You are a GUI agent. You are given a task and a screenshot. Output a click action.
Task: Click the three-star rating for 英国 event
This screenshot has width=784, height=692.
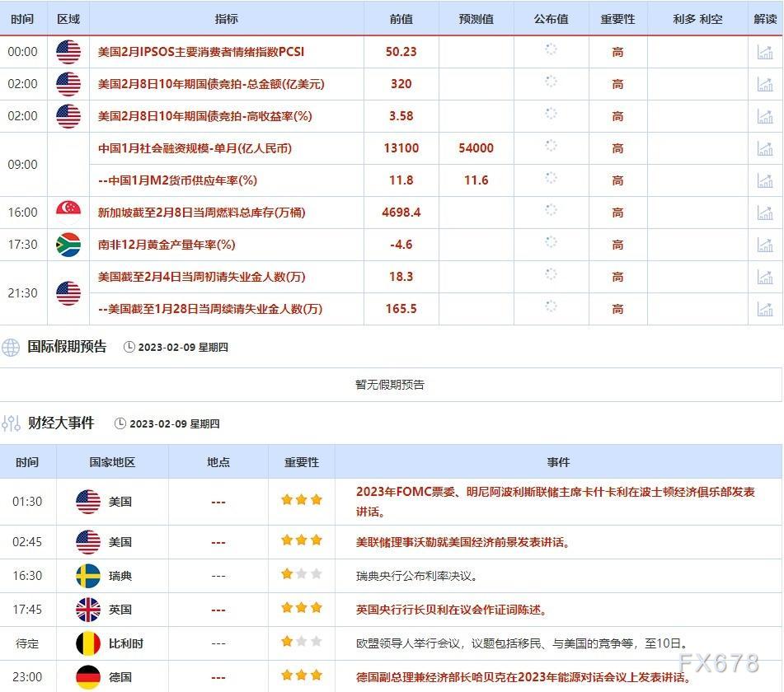tap(302, 608)
